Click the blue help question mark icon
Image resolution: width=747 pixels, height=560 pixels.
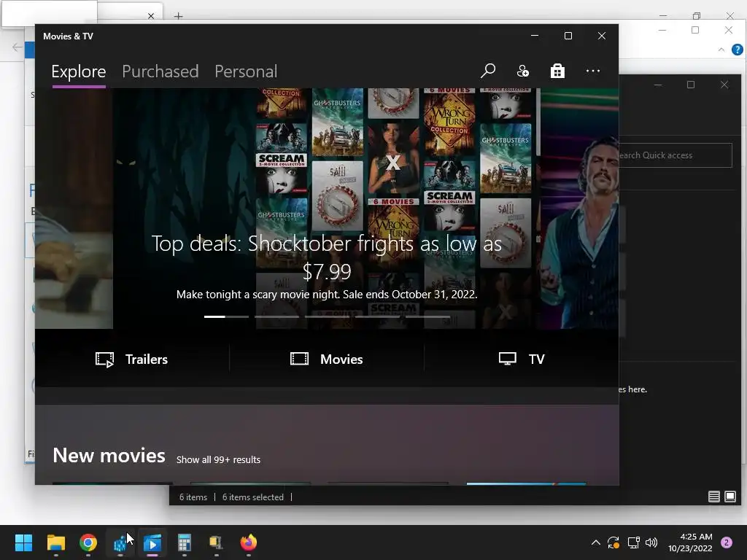pyautogui.click(x=737, y=50)
